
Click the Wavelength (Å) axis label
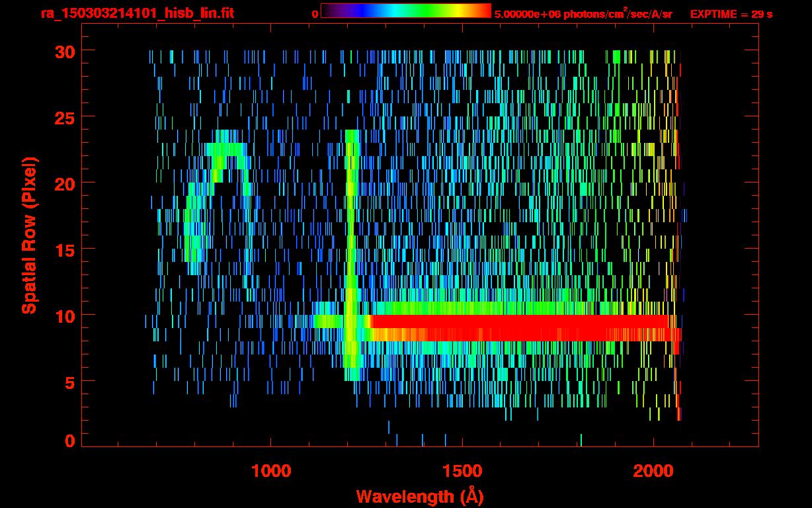(x=420, y=496)
